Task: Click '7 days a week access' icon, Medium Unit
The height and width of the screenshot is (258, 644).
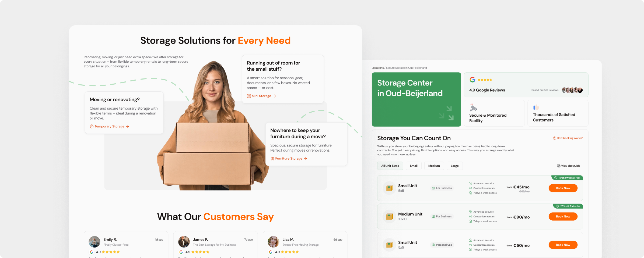Action: (x=470, y=221)
